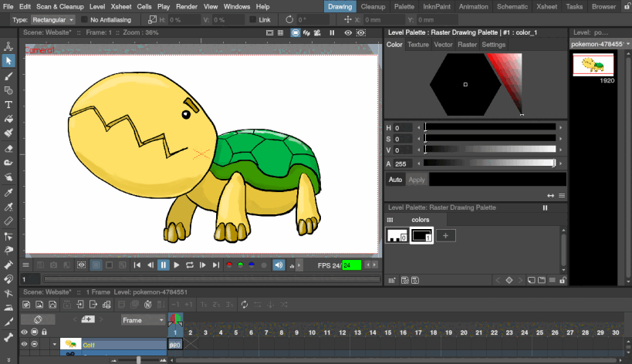Select the Iron tool
632x364 pixels.
(x=8, y=308)
